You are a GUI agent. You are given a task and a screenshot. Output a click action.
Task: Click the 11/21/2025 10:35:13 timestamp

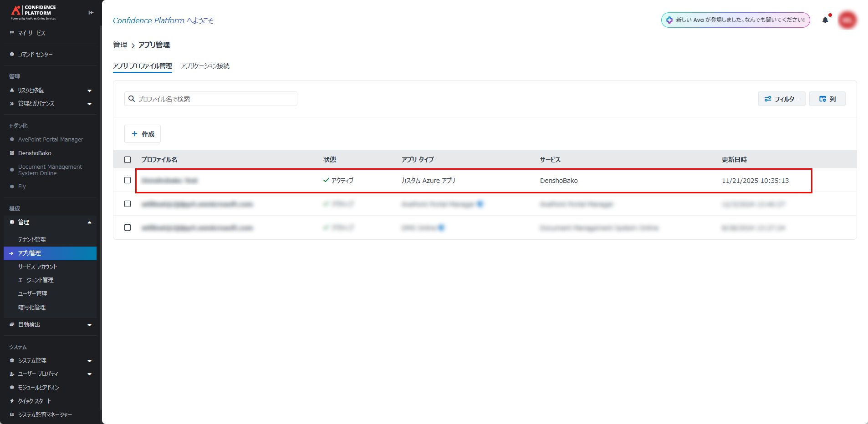pos(755,181)
